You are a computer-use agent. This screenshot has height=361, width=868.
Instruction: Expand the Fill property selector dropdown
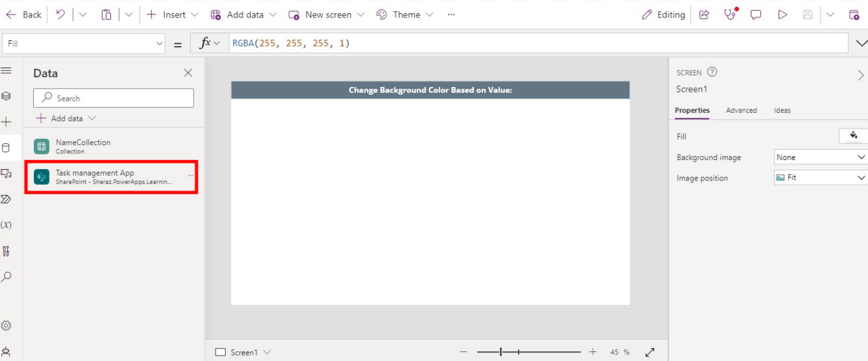pos(159,43)
